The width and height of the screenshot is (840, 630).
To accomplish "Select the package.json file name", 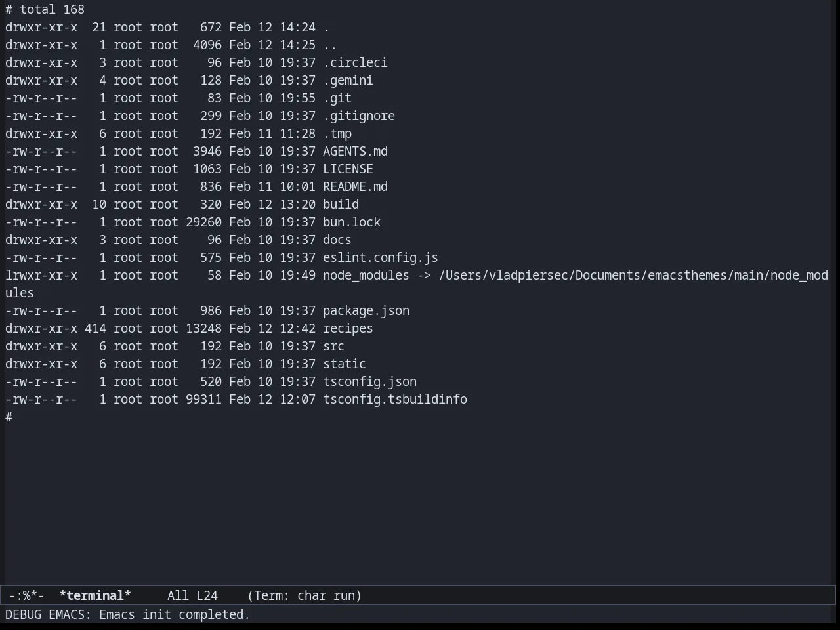I will 366,310.
